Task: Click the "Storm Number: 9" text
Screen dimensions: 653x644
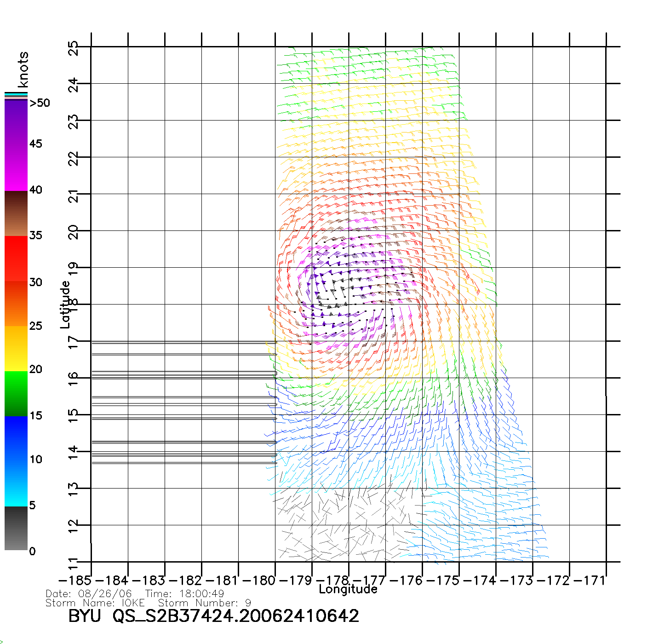Action: pos(204,603)
